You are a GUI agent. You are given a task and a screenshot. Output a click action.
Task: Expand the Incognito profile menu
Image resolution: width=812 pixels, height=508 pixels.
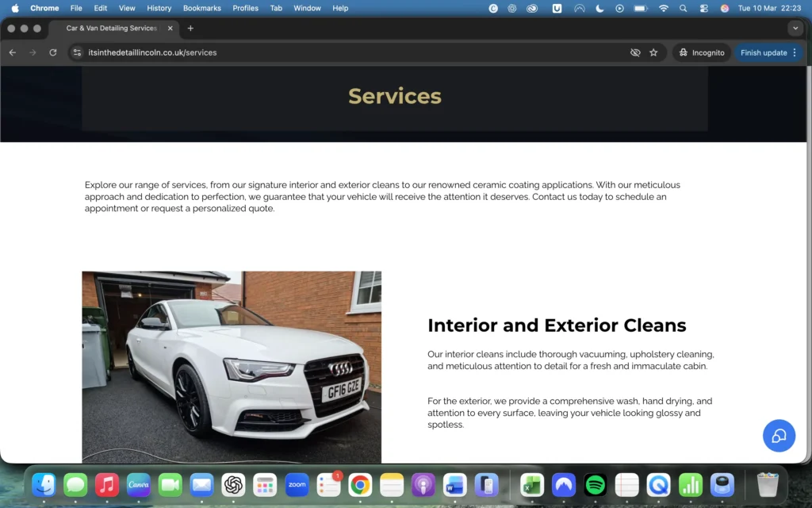701,52
